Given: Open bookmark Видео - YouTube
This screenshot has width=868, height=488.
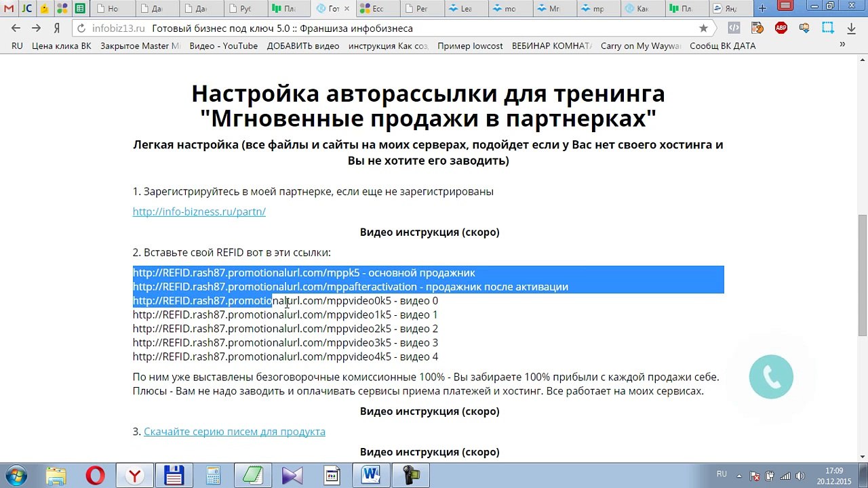Looking at the screenshot, I should (223, 46).
